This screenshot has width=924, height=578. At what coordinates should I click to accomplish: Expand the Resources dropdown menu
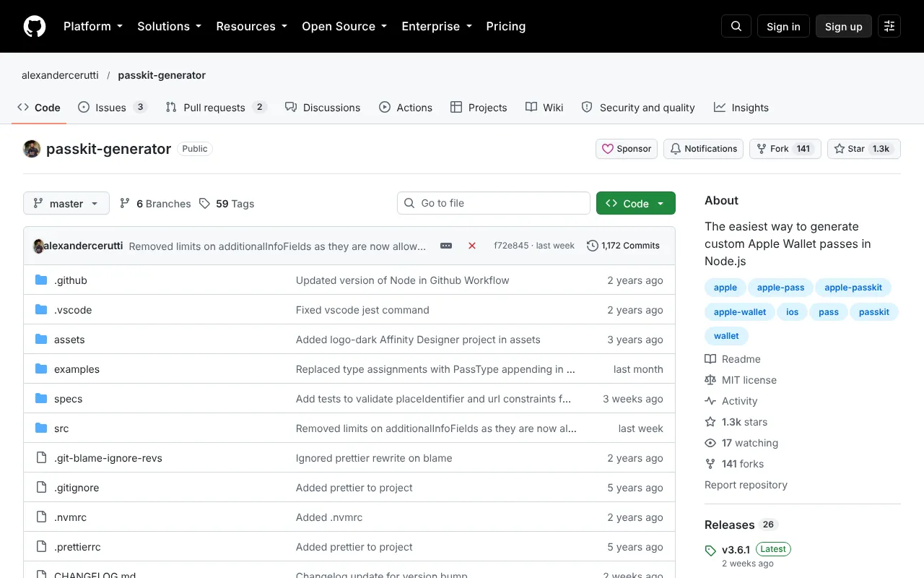click(x=252, y=26)
